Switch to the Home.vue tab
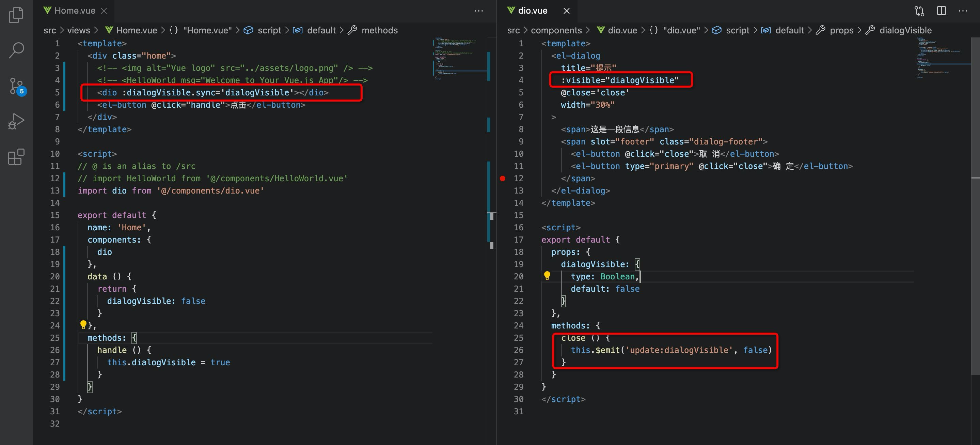This screenshot has height=445, width=980. [75, 10]
